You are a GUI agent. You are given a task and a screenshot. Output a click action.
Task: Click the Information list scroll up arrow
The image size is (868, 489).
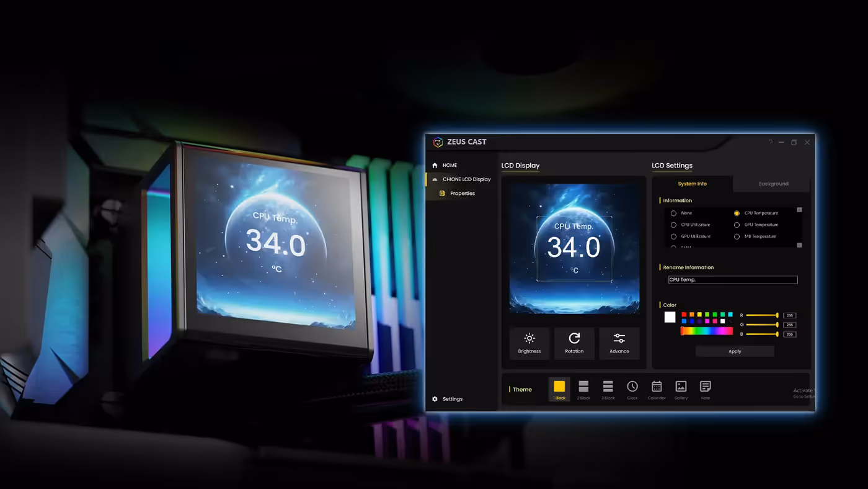pos(799,210)
